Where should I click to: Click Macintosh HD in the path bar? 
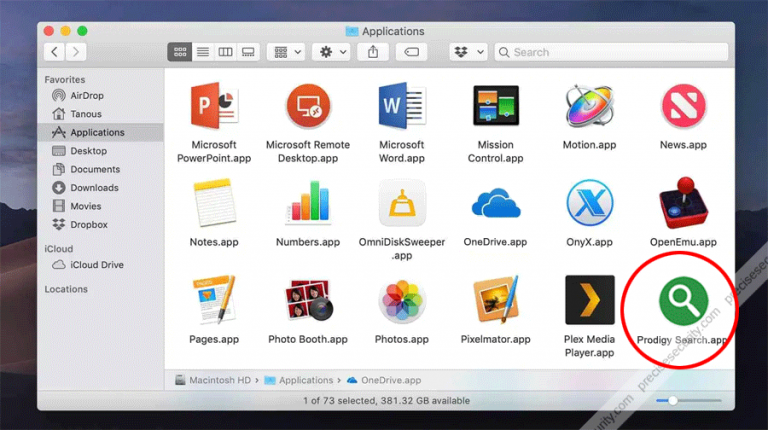213,380
